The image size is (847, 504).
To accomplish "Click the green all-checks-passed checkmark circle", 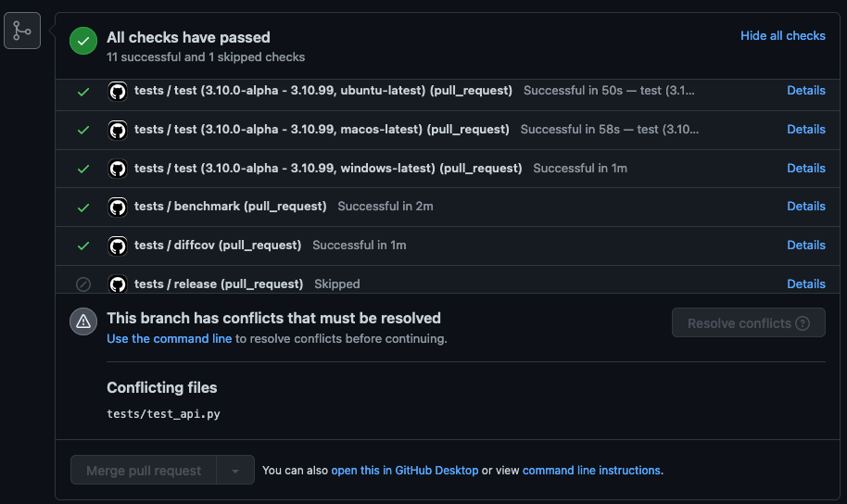I will [83, 41].
